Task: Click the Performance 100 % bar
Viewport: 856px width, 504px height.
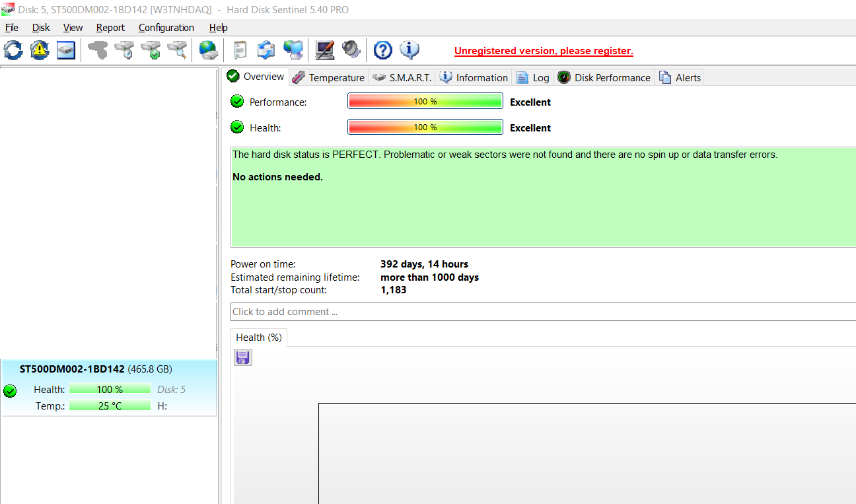Action: pos(425,102)
